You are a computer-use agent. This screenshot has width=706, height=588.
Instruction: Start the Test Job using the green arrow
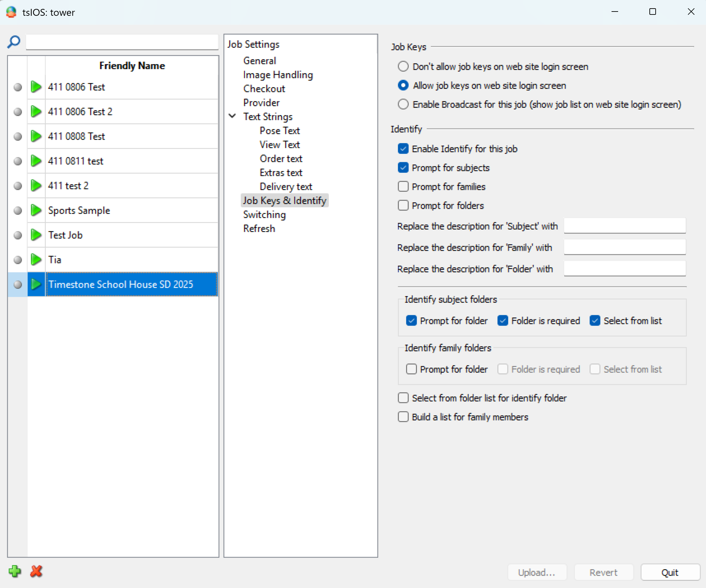(x=35, y=235)
